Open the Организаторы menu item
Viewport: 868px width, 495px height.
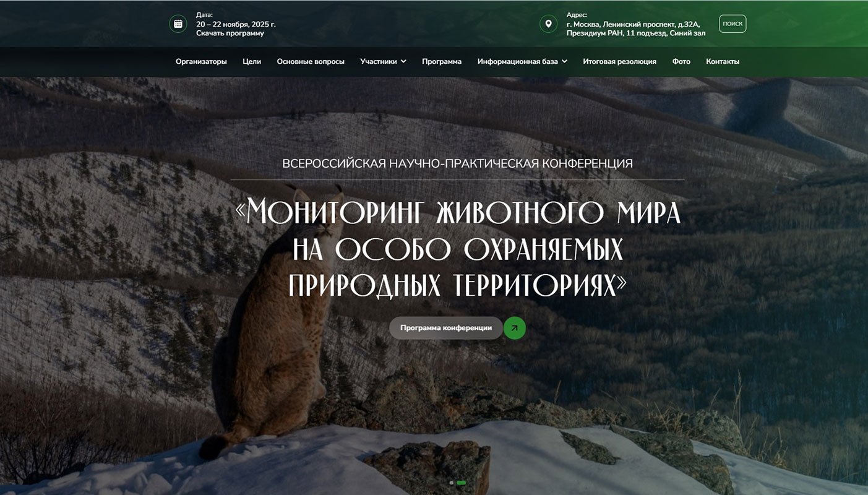pyautogui.click(x=201, y=61)
